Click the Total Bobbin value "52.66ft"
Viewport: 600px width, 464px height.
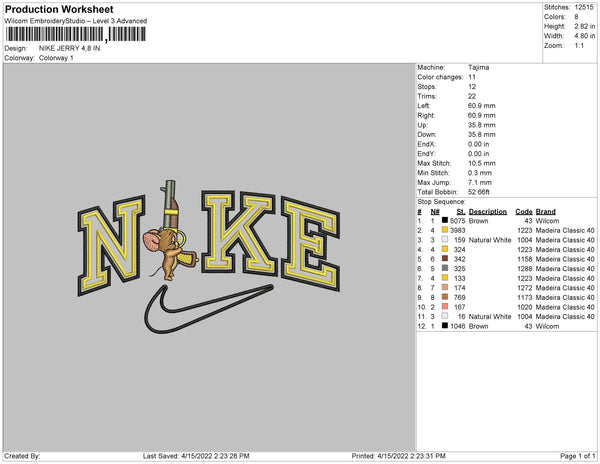[x=478, y=192]
